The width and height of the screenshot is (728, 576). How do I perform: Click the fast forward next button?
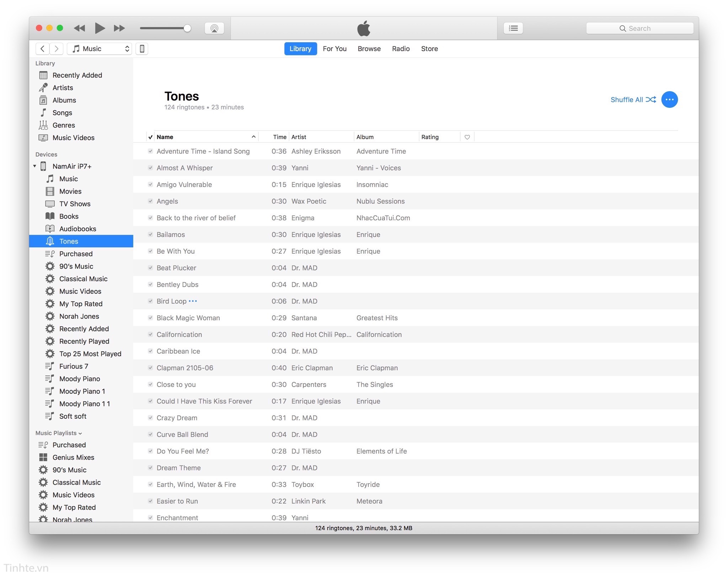[x=119, y=28]
